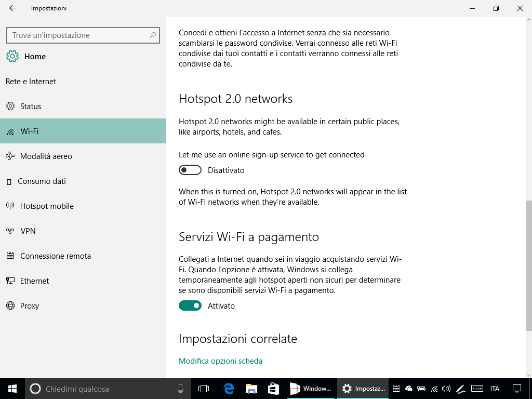Open Windows Ink Workspace pen icon
The image size is (532, 399).
point(460,389)
